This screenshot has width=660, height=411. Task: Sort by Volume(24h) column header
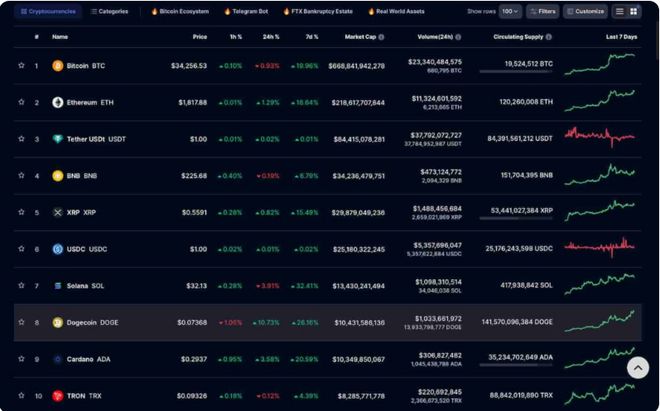pos(435,37)
